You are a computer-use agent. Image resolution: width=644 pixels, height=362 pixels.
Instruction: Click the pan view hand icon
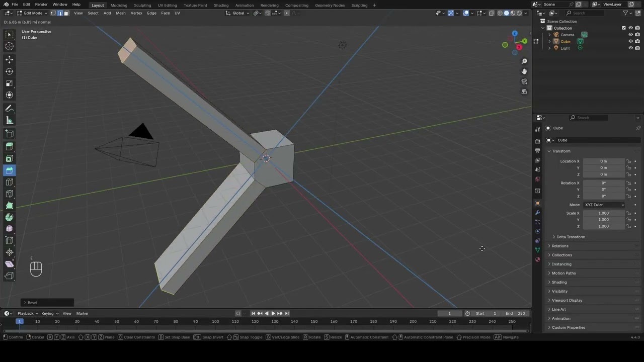pos(524,71)
